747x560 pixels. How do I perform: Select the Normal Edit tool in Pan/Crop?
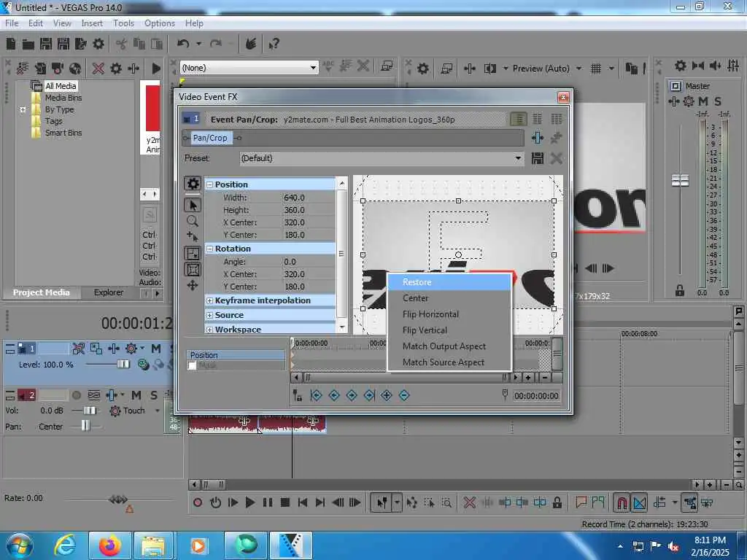pyautogui.click(x=193, y=205)
